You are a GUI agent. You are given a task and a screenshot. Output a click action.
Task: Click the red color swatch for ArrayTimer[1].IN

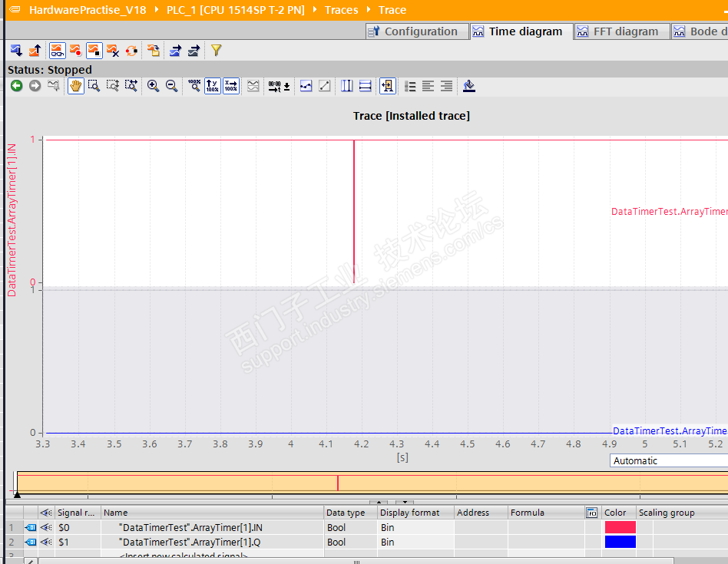(620, 527)
